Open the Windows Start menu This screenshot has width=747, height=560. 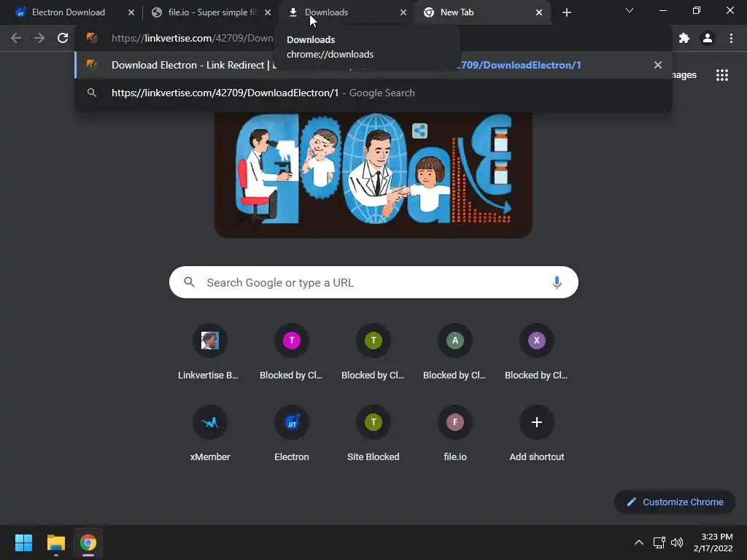pyautogui.click(x=23, y=542)
